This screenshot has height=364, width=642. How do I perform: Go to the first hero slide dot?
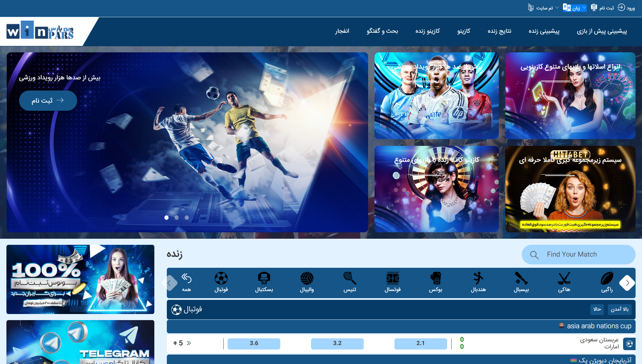[166, 218]
